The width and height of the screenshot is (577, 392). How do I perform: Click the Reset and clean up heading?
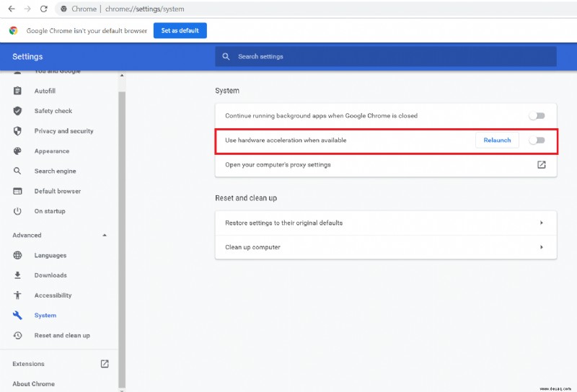[x=246, y=198]
